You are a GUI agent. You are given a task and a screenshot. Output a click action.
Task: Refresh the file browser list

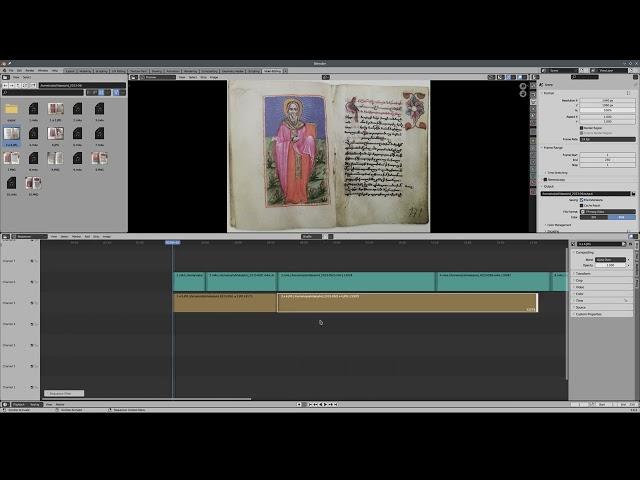click(25, 85)
